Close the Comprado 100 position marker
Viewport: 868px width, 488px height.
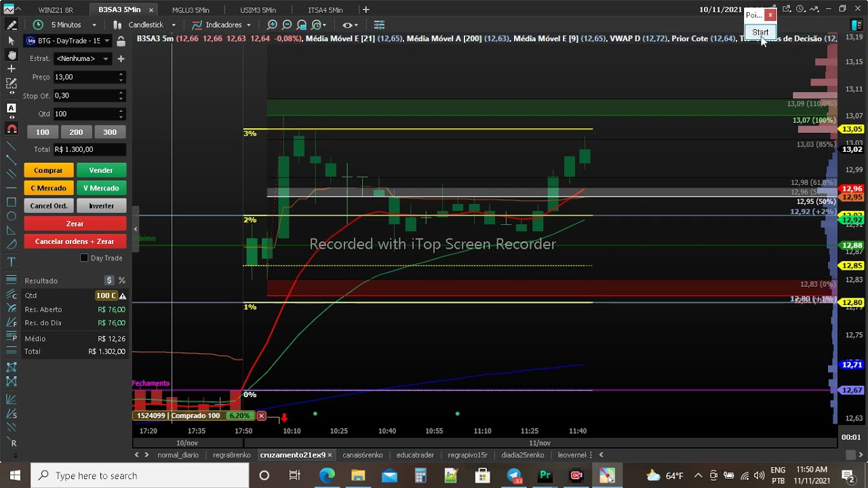click(261, 415)
